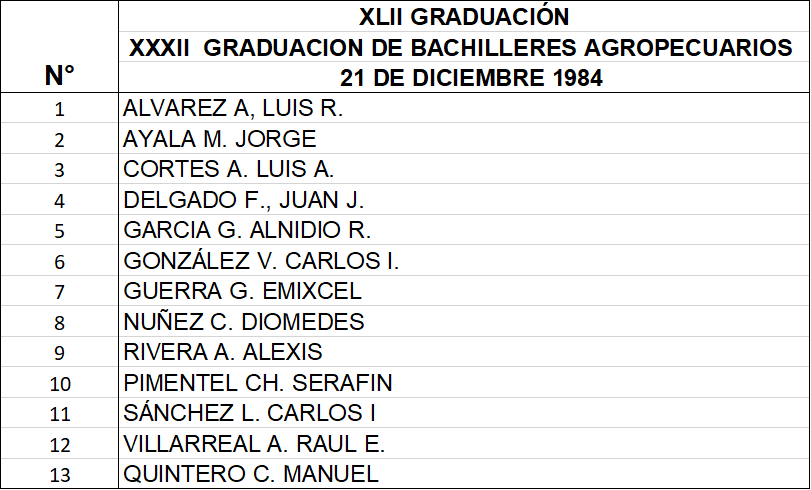Click the GONZÁLEZ V. CARLOS I. cell
811x490 pixels.
pyautogui.click(x=464, y=261)
